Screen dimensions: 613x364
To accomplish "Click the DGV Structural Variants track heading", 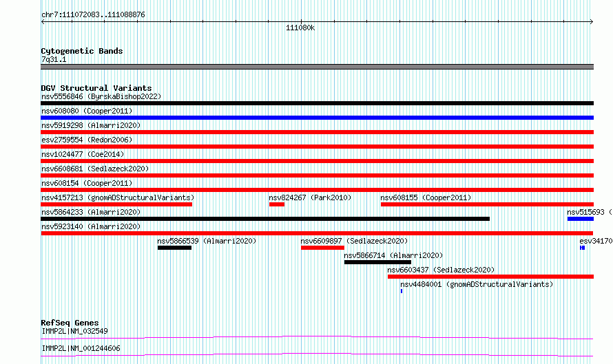I will click(96, 88).
